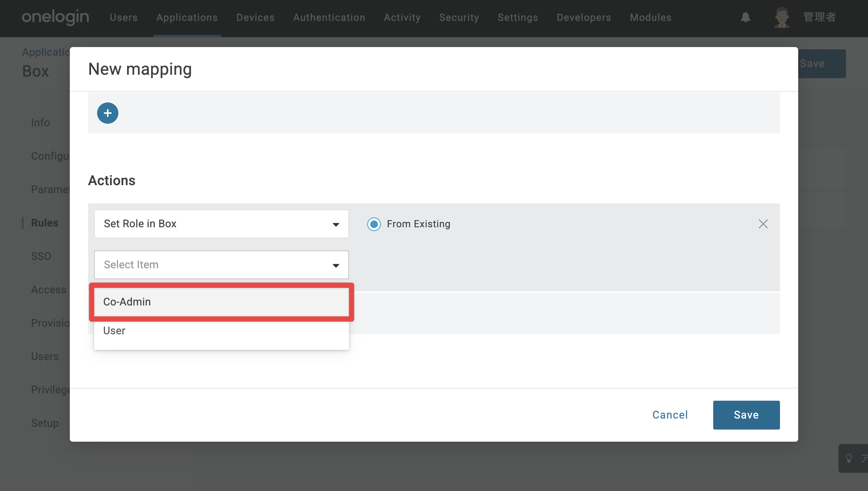868x491 pixels.
Task: Open the Security menu
Action: pyautogui.click(x=459, y=17)
